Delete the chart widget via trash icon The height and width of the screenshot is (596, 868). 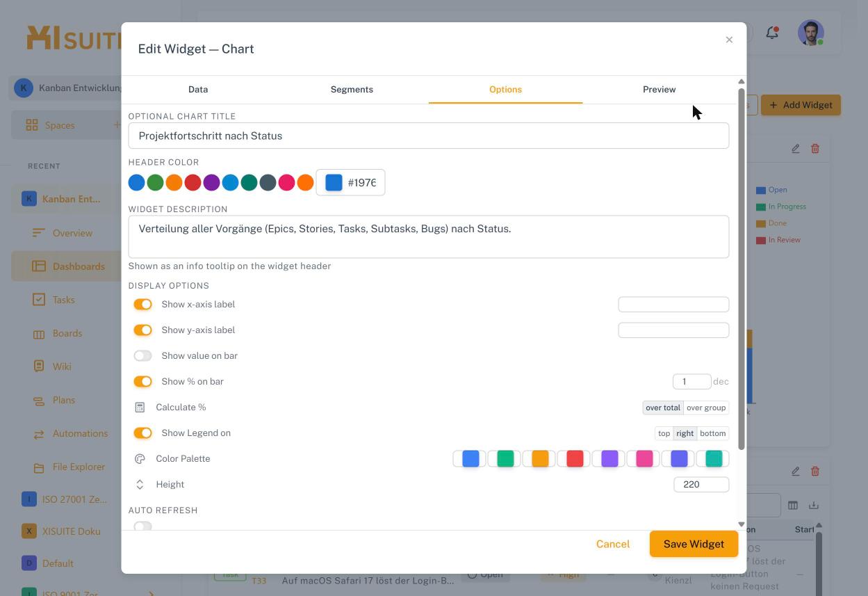tap(815, 148)
